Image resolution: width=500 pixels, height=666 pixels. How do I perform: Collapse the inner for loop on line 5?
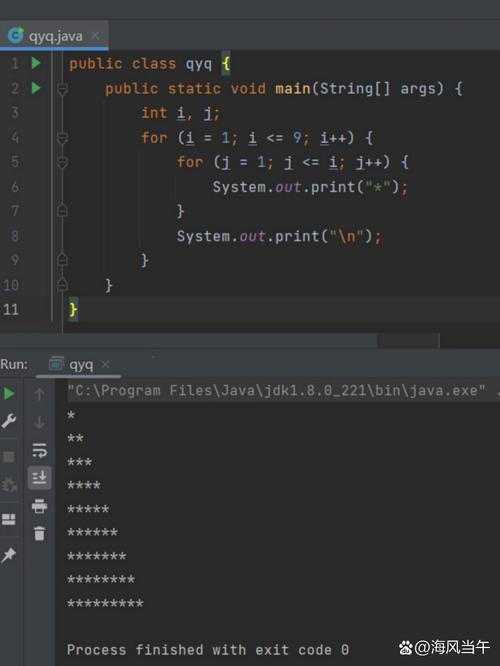tap(62, 162)
